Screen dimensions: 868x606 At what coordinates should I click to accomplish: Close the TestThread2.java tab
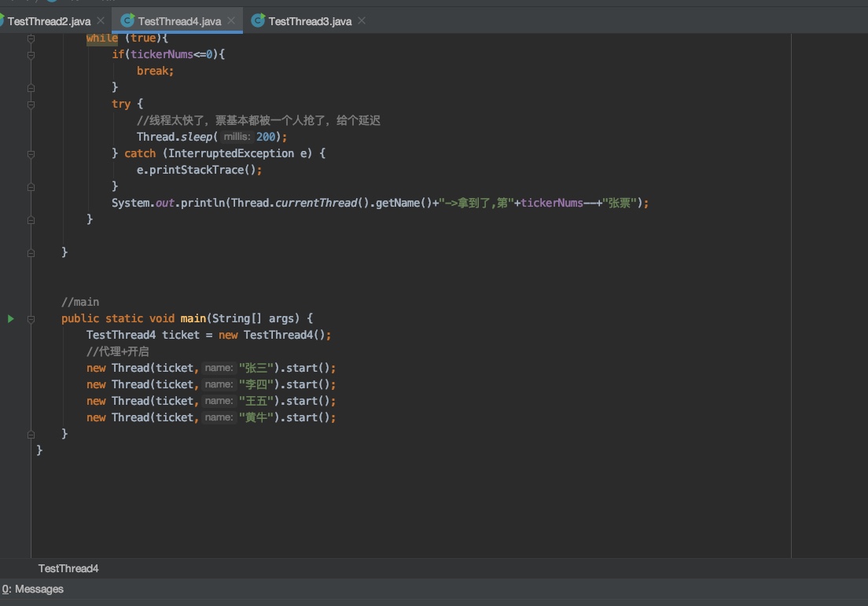point(101,20)
